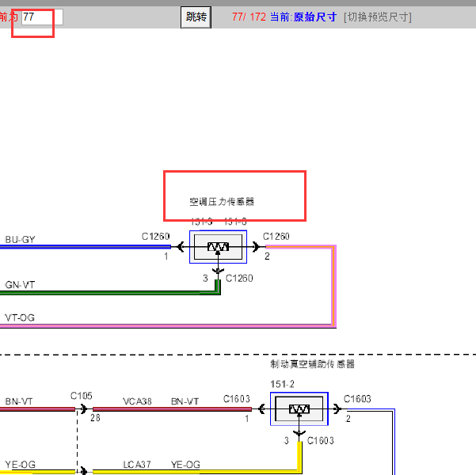Click the BN-VT label beside VCA38

tap(185, 401)
